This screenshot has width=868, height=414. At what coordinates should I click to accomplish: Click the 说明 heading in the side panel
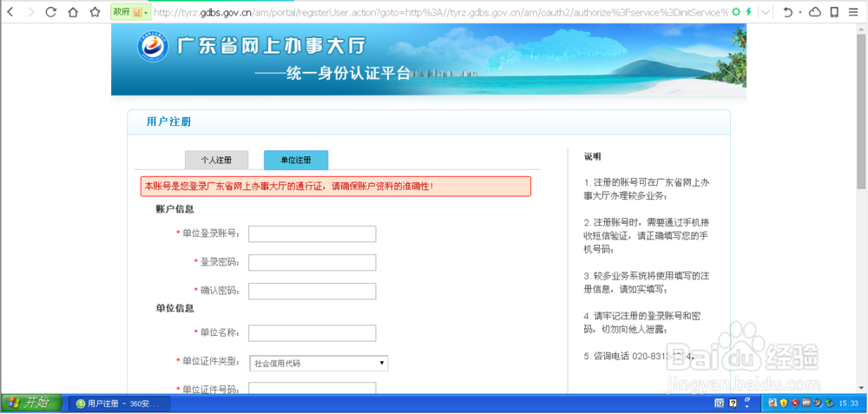pos(592,157)
